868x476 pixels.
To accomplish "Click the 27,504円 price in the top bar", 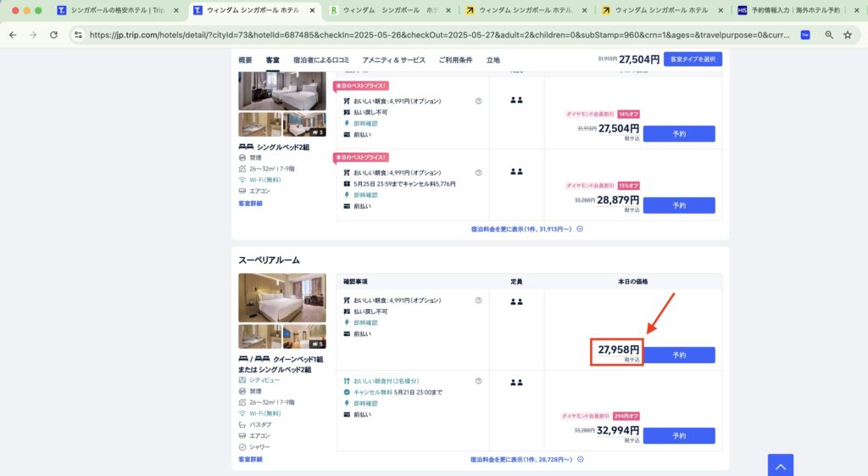I will point(639,59).
